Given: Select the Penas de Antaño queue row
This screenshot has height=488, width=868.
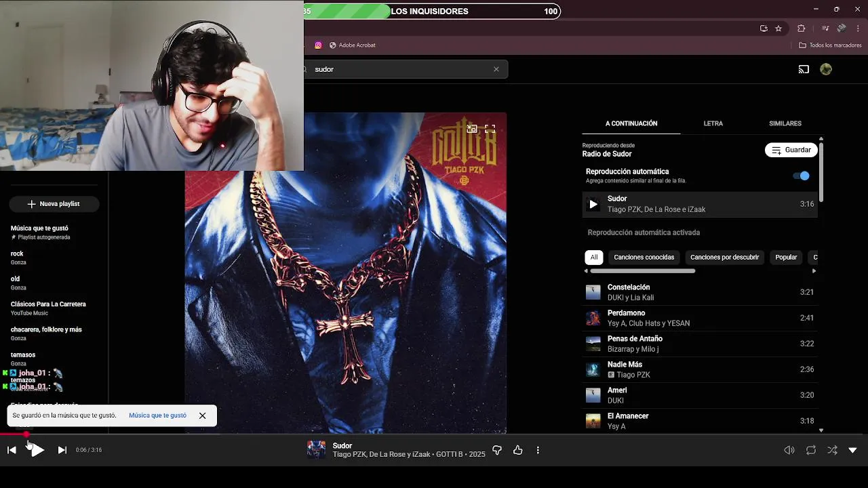Looking at the screenshot, I should point(700,344).
